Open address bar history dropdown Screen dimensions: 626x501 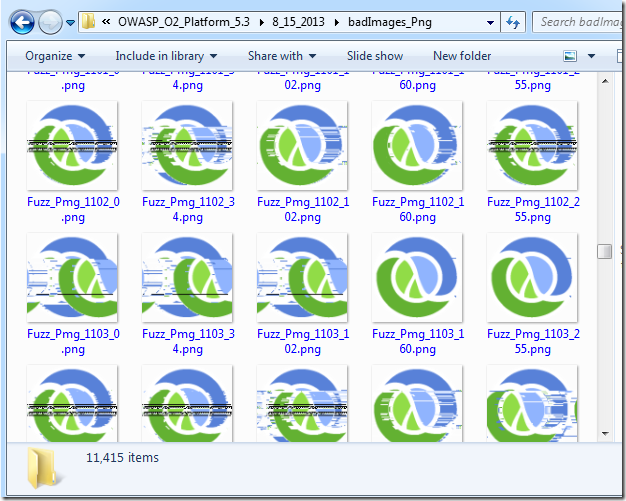click(x=491, y=23)
